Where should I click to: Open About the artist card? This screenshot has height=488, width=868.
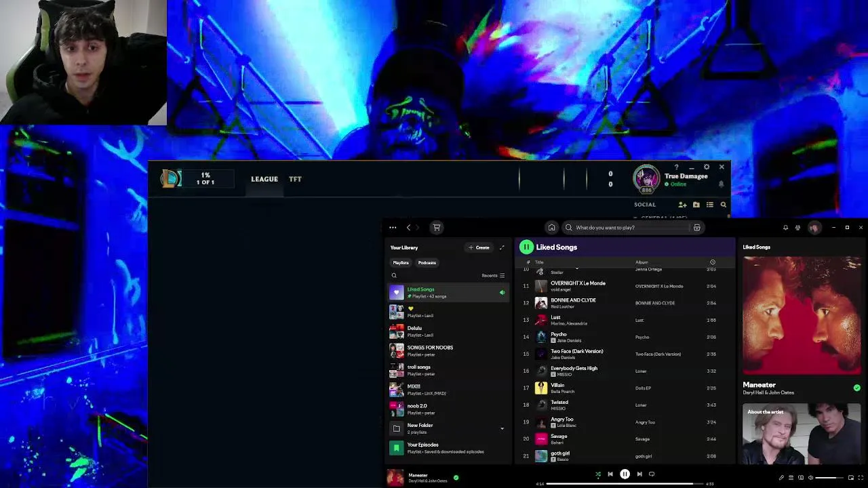802,434
